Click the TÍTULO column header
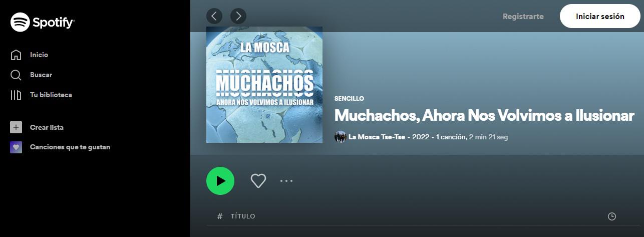The height and width of the screenshot is (237, 644). [x=243, y=216]
